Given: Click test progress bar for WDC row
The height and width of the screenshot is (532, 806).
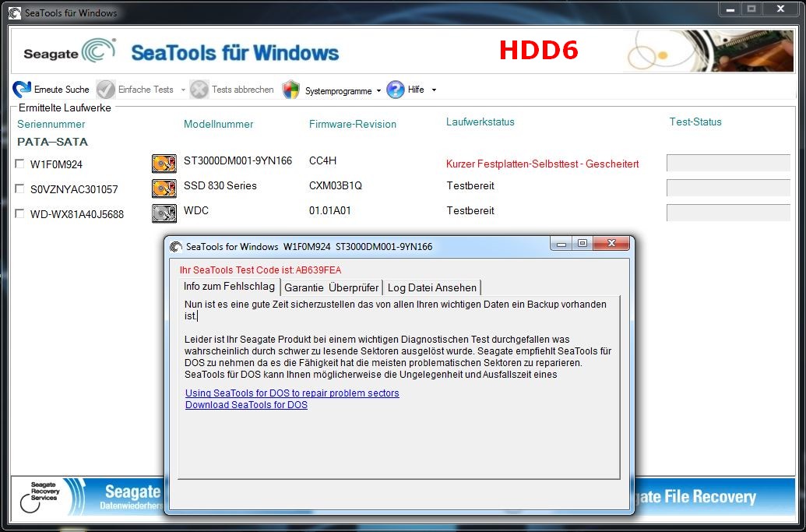Looking at the screenshot, I should coord(728,213).
